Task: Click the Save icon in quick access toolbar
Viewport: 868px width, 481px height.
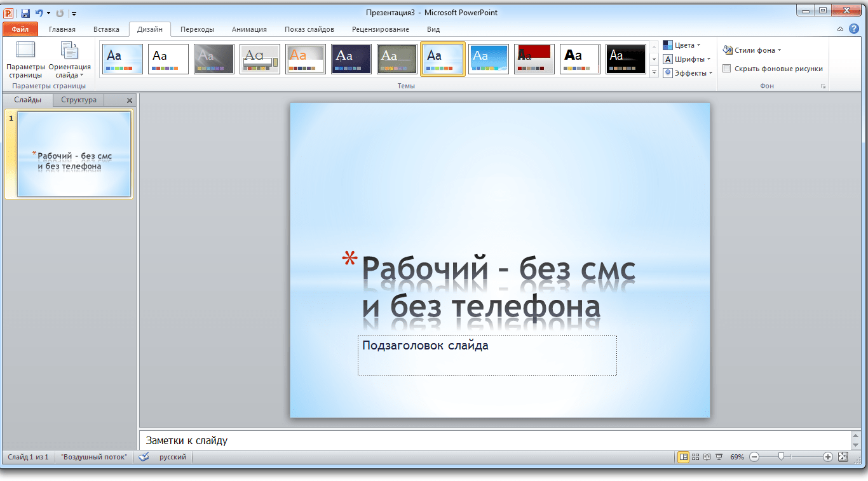Action: click(25, 13)
